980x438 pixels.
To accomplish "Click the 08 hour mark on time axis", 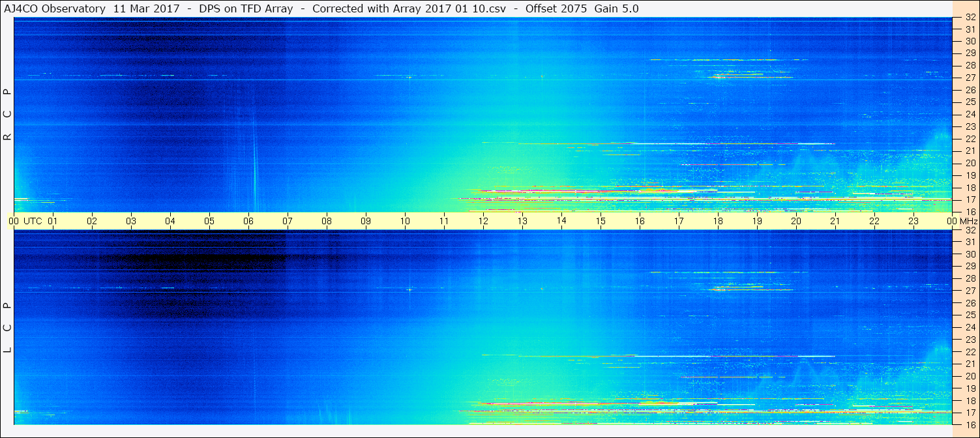I will pos(327,221).
